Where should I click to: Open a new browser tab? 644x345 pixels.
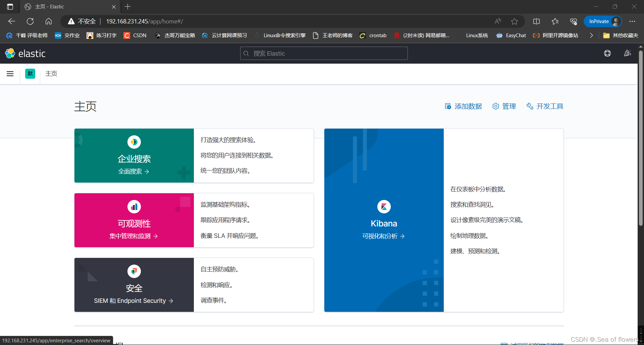pyautogui.click(x=128, y=7)
